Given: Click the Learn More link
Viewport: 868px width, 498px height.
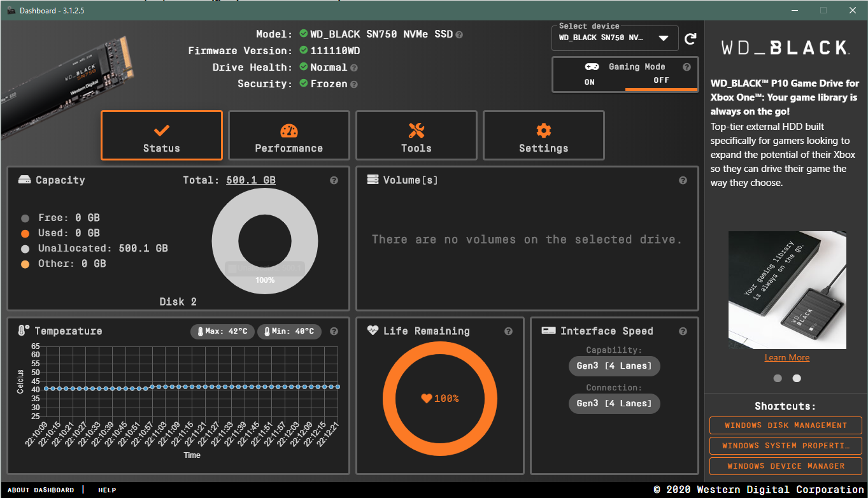Looking at the screenshot, I should coord(787,358).
